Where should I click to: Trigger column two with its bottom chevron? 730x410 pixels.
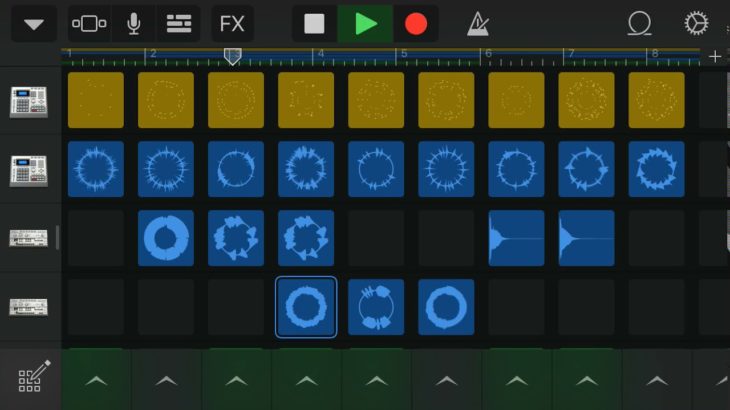(167, 380)
